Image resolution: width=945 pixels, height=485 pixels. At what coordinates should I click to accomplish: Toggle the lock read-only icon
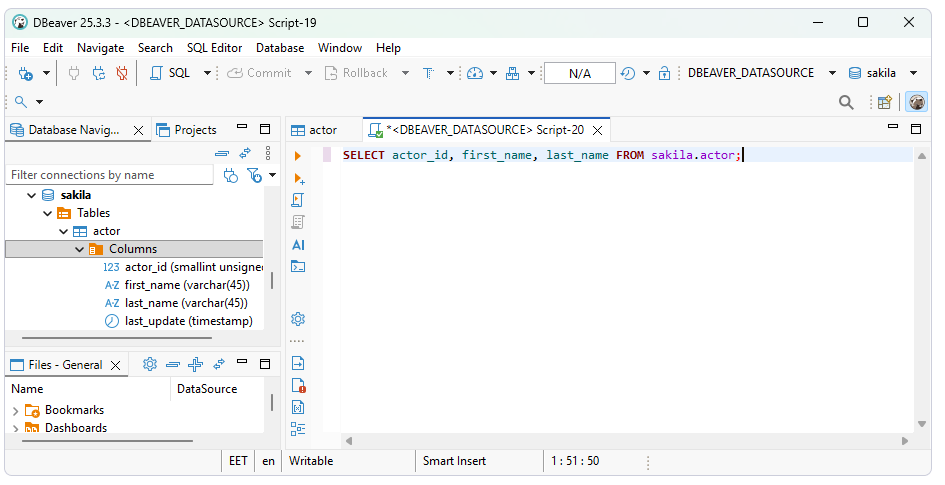tap(664, 74)
